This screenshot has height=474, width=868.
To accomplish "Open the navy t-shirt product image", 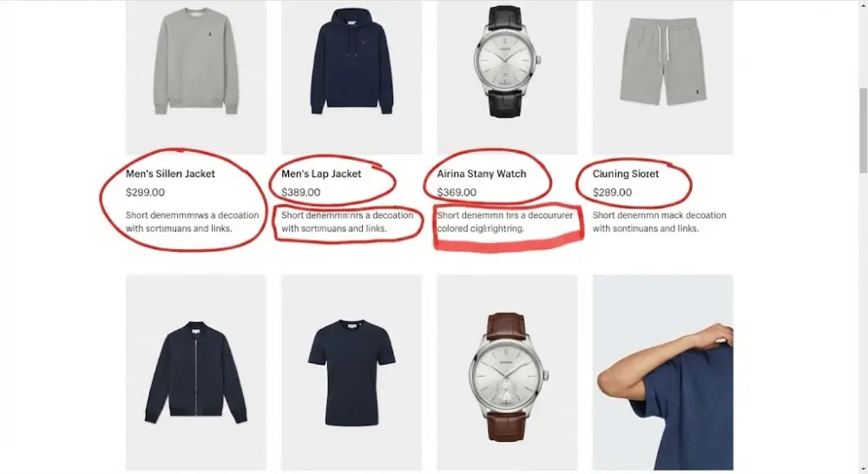I will click(x=352, y=372).
